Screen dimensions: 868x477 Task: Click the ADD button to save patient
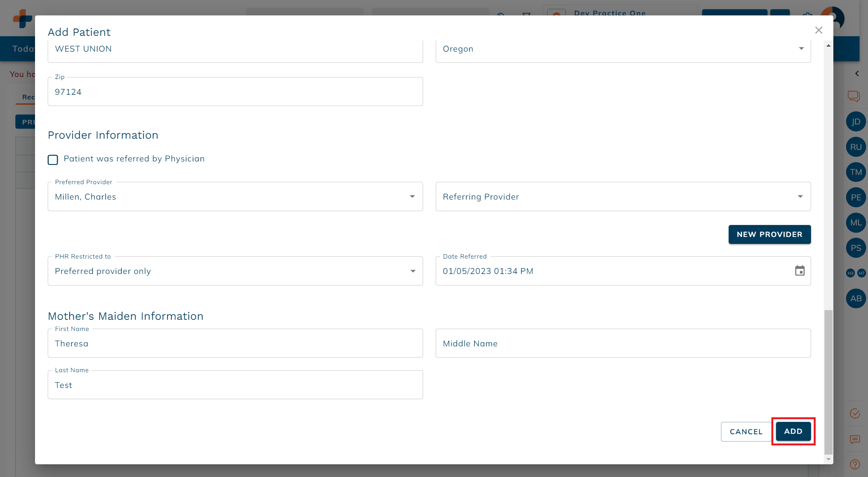[x=793, y=431]
